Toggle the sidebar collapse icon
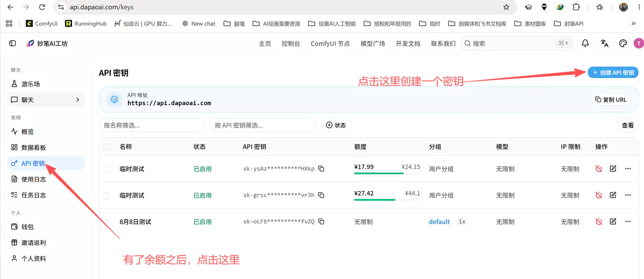 tap(12, 43)
